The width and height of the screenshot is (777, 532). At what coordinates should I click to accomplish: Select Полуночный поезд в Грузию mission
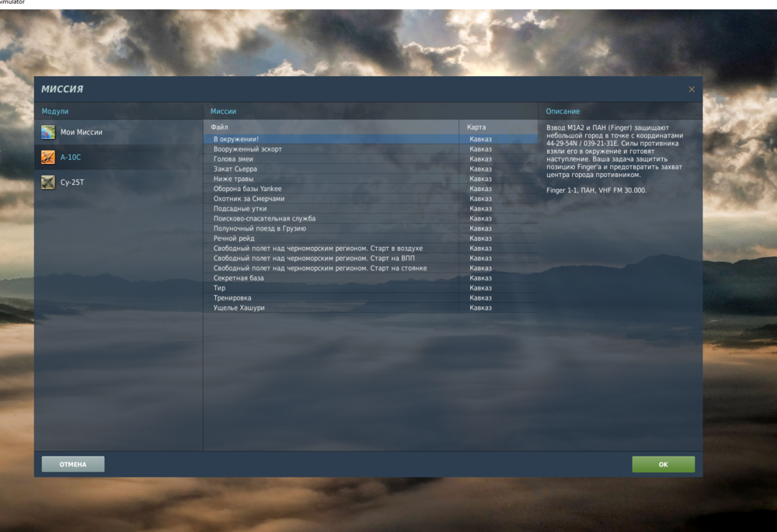pyautogui.click(x=371, y=228)
